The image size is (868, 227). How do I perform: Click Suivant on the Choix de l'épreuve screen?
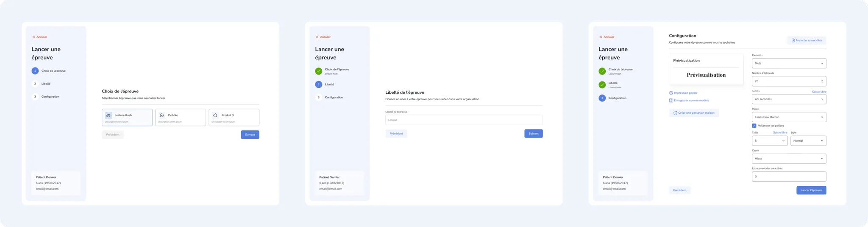point(250,135)
